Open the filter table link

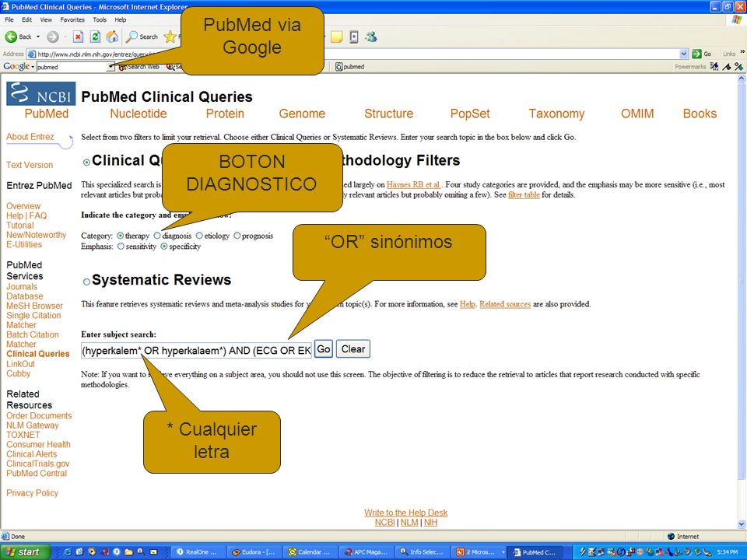coord(524,194)
